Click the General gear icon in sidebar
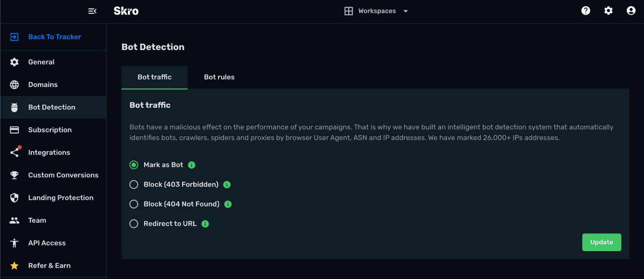Screen dimensions: 644x279 click(x=14, y=62)
